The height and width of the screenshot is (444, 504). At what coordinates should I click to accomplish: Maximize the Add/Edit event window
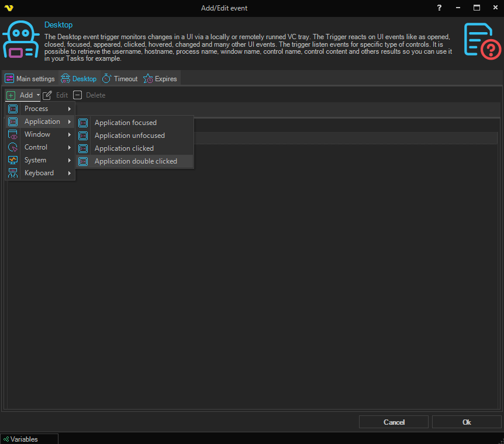tap(477, 8)
